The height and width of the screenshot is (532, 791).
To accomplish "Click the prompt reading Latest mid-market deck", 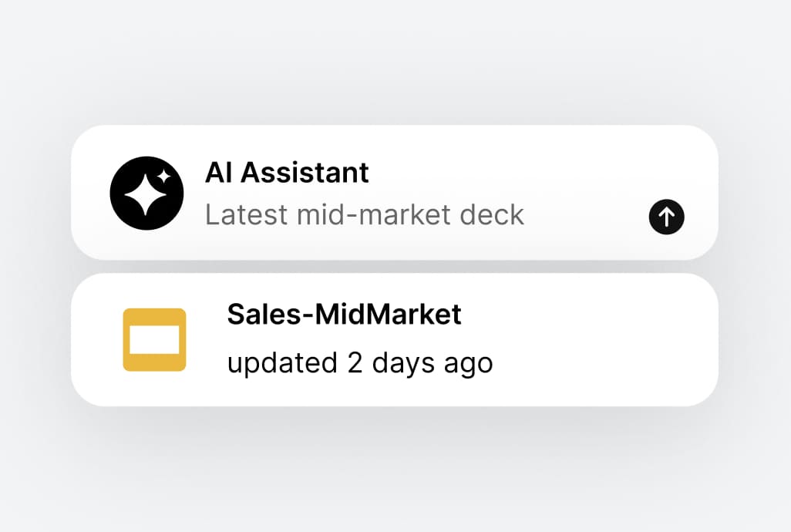I will click(364, 214).
